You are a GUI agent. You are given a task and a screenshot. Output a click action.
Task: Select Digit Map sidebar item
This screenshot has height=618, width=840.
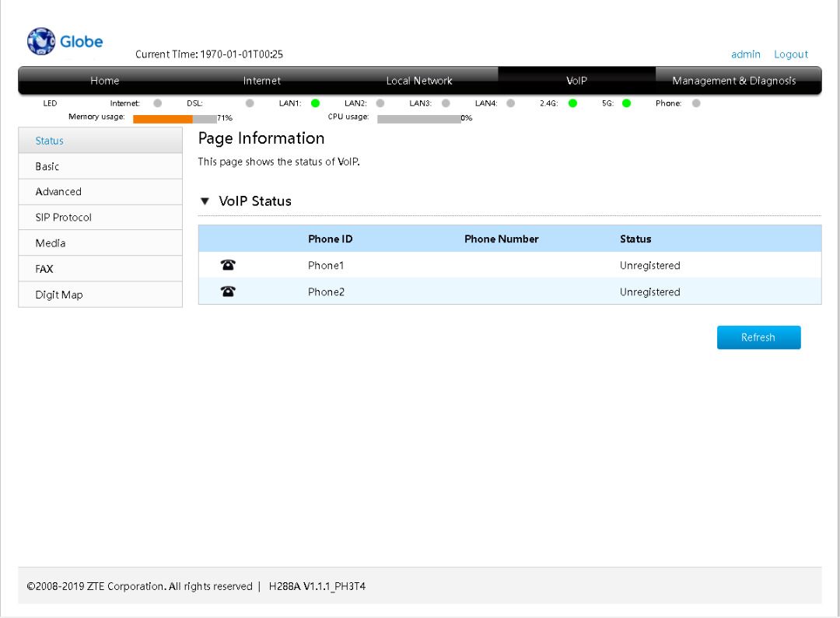[59, 295]
